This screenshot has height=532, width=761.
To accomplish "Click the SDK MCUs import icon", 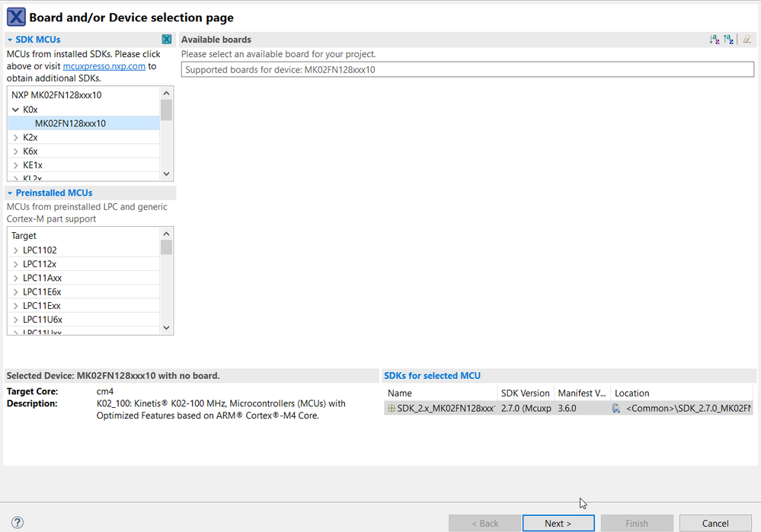I will tap(167, 40).
